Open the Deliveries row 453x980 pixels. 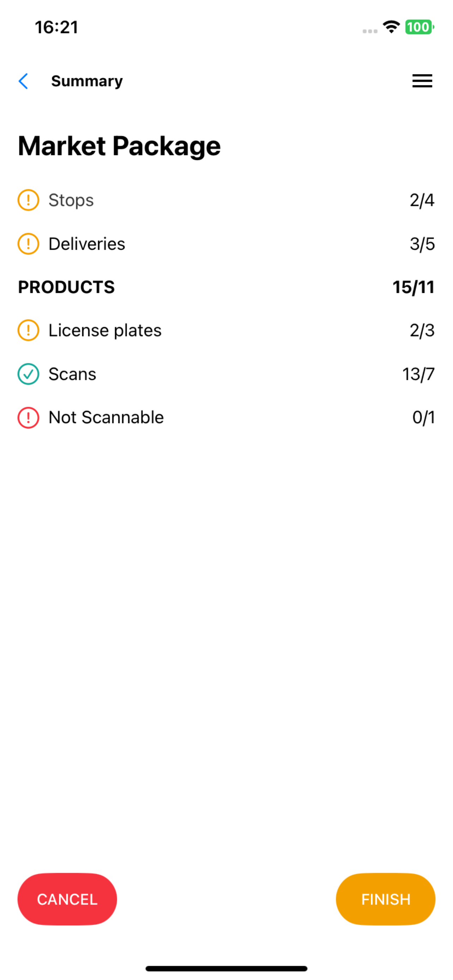226,244
